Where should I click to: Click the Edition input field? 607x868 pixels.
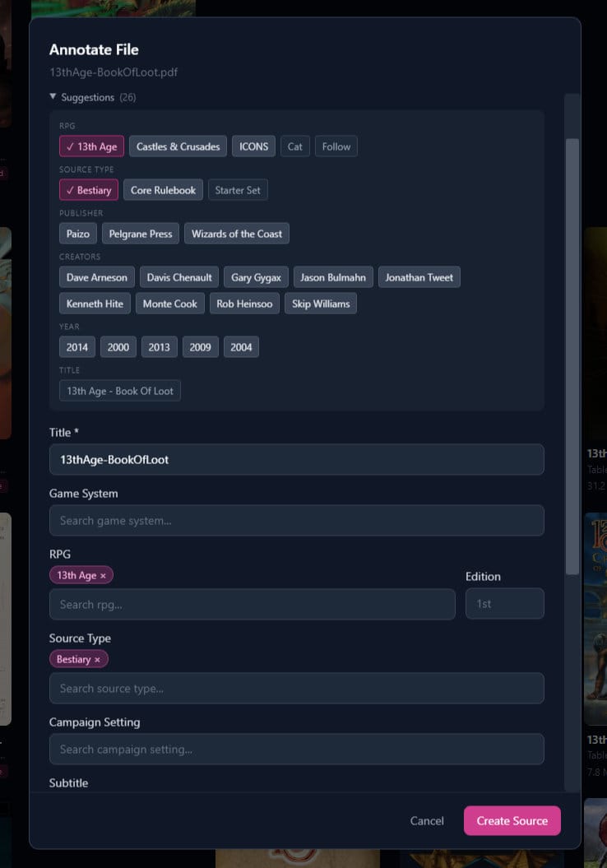click(504, 604)
